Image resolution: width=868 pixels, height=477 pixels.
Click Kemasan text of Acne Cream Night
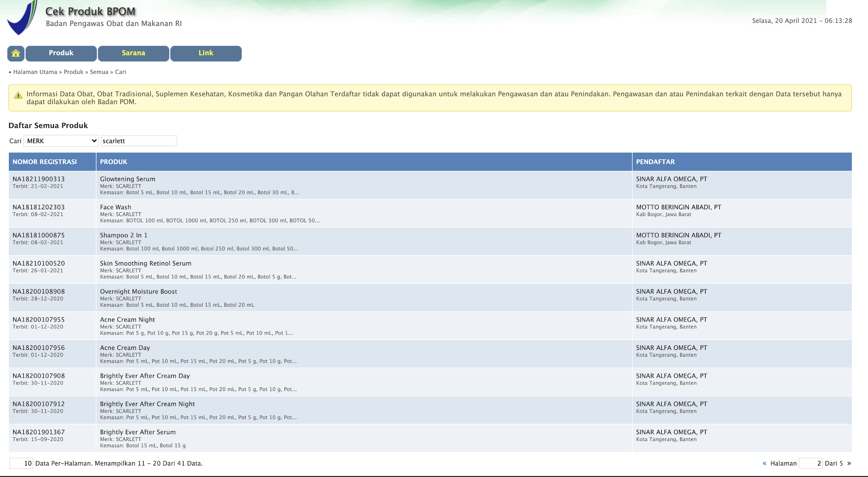196,333
